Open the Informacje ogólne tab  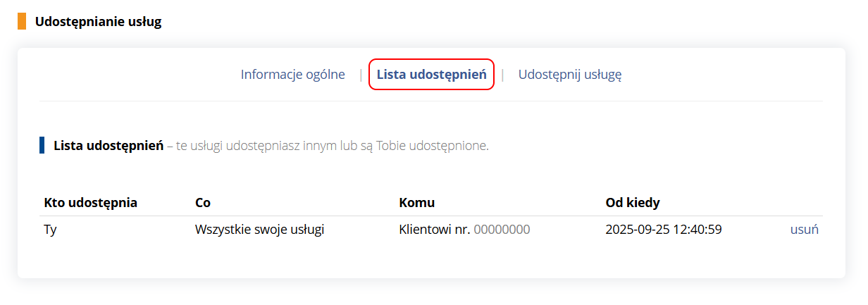(x=292, y=74)
